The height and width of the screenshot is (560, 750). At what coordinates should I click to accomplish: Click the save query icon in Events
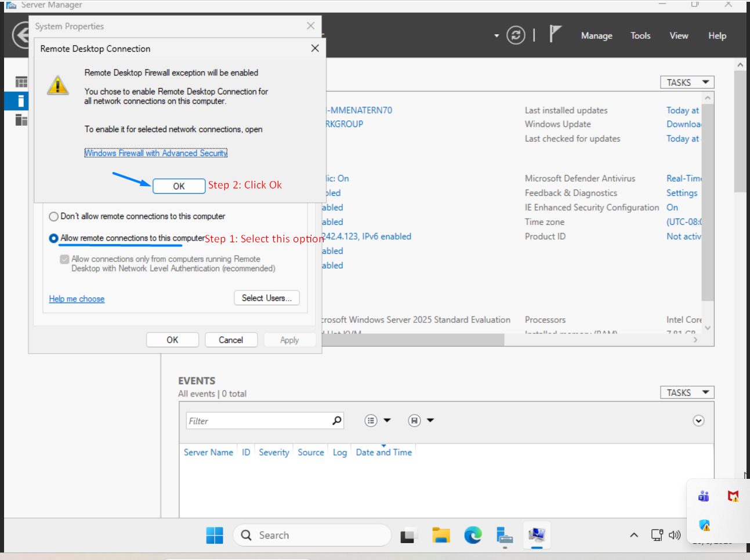414,420
